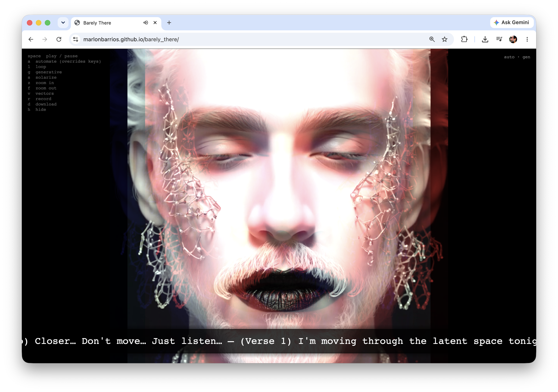The height and width of the screenshot is (392, 558).
Task: Click 'a automate (overrides keys)' line
Action: click(64, 62)
